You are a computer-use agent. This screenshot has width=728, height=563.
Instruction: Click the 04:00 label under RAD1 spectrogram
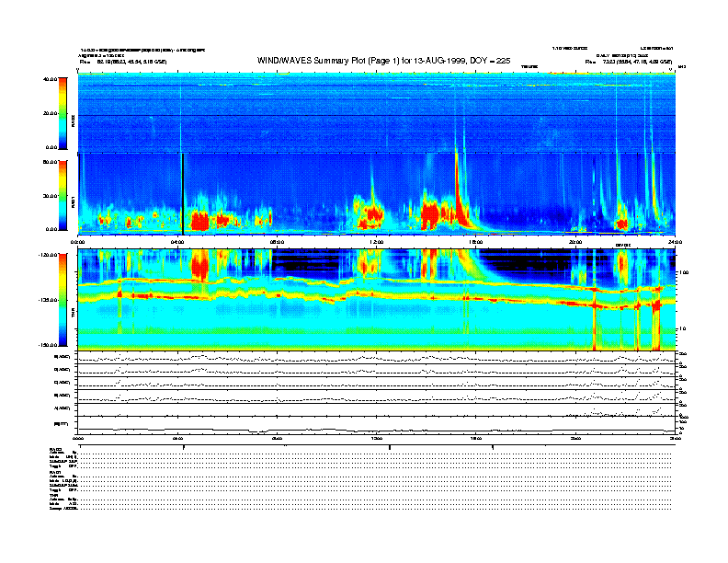(x=177, y=242)
